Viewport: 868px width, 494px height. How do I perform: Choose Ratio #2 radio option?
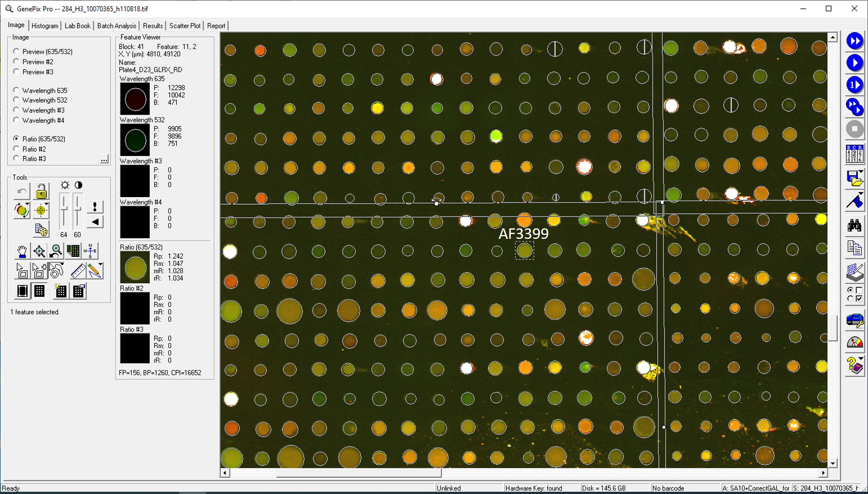pos(16,149)
